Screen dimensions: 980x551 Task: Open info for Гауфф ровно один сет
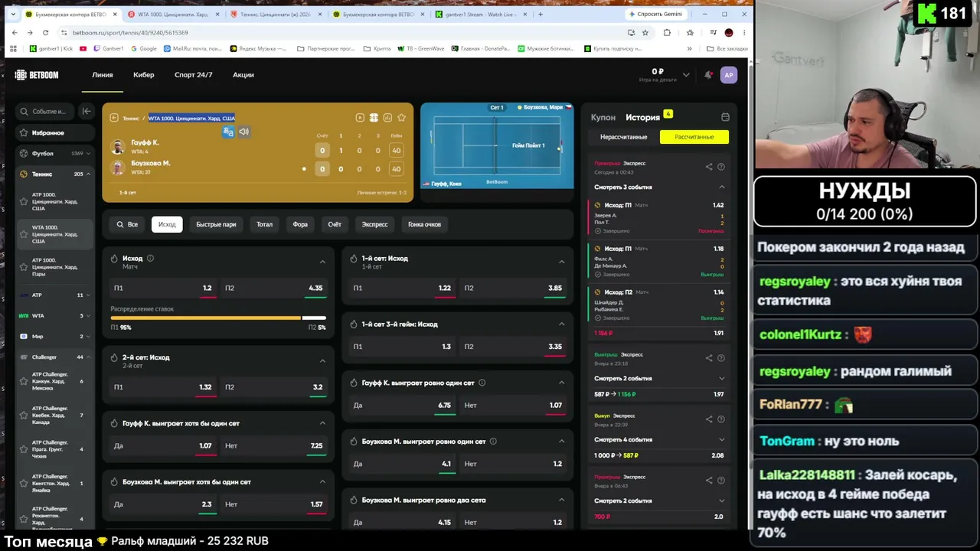(482, 383)
